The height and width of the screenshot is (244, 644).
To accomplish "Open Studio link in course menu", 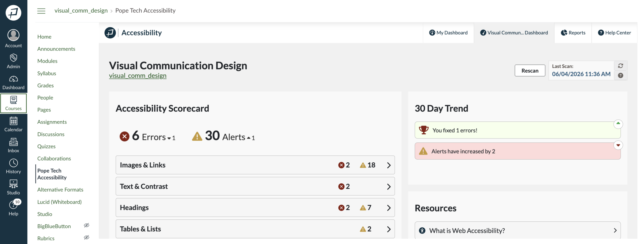I will tap(45, 214).
